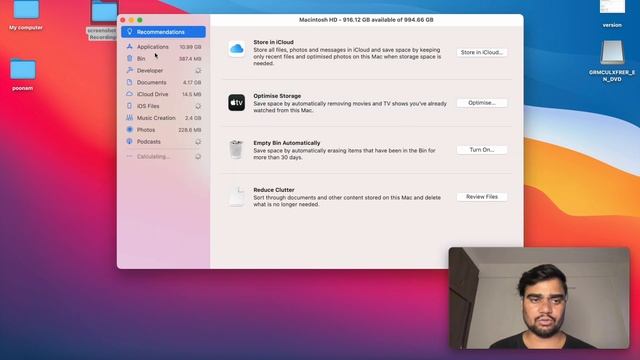Select iOS Files category
640x360 pixels.
tap(163, 106)
